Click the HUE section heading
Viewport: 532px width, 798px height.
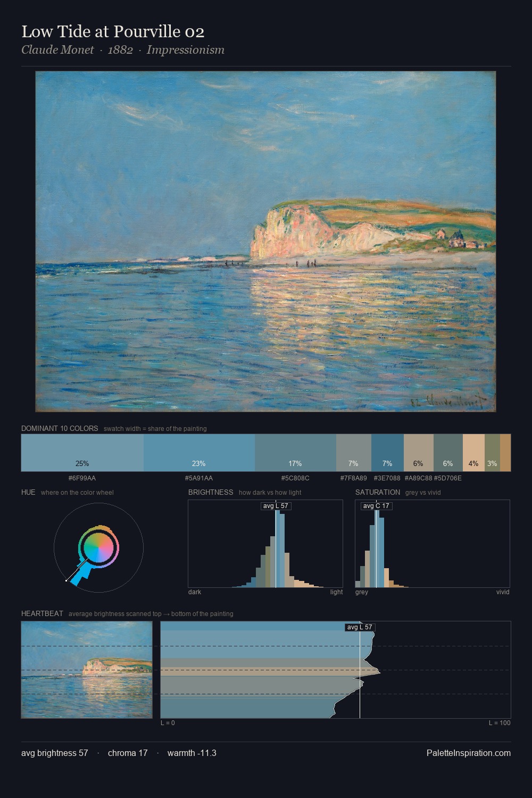28,492
